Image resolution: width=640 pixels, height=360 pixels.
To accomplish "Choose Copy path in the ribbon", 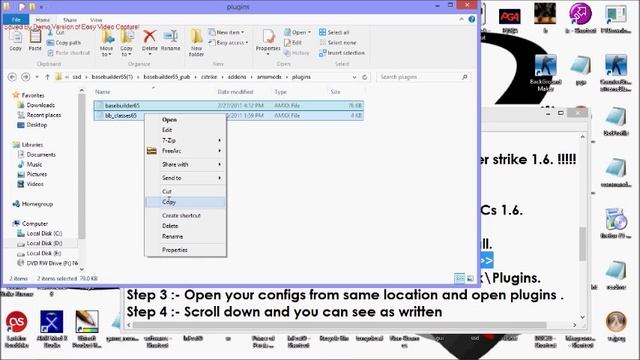I will [64, 42].
